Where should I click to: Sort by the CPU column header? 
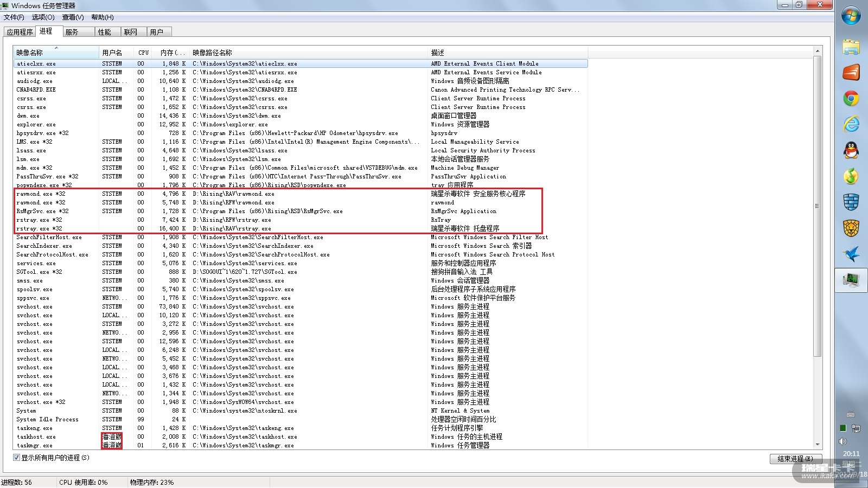tap(143, 53)
